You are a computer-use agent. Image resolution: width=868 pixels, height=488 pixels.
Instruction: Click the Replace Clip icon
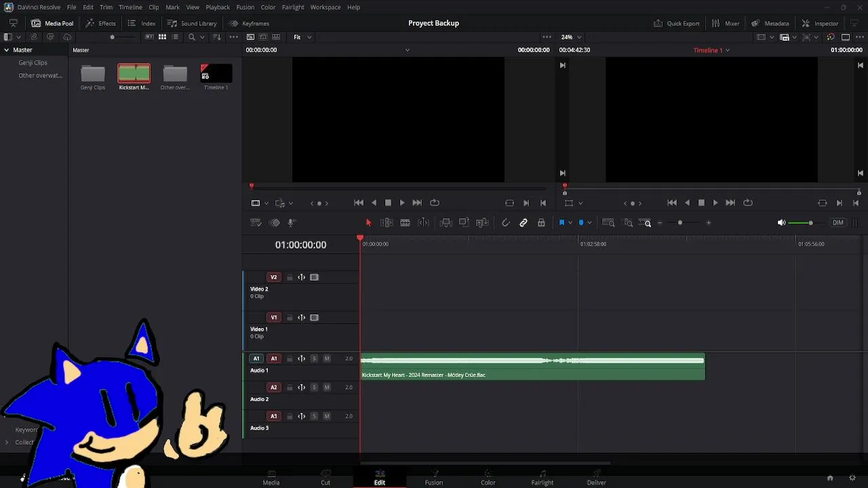click(482, 222)
